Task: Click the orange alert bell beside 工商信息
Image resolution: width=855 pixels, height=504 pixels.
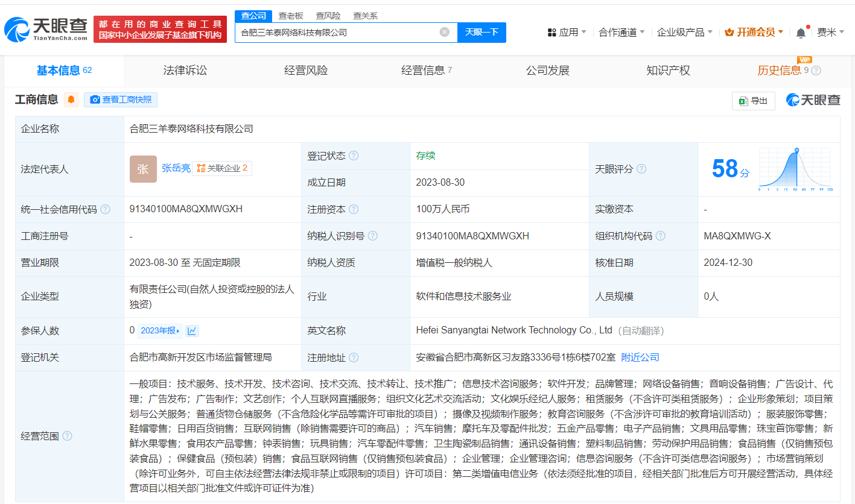Action: [71, 99]
